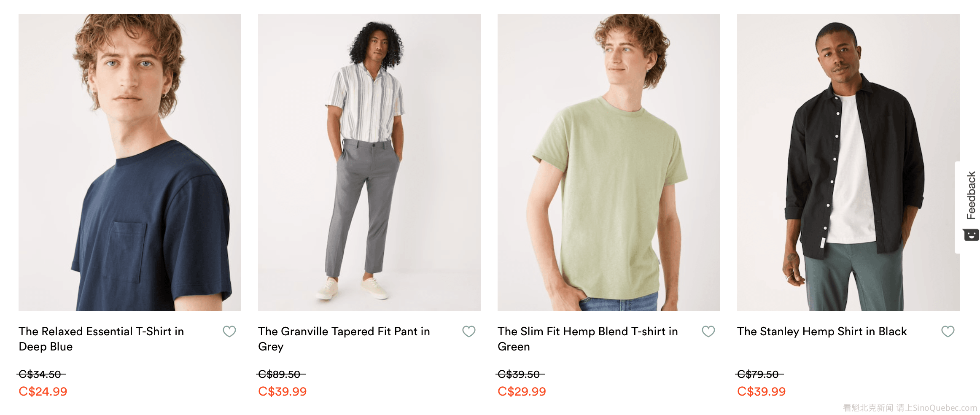
Task: Click the C$24.99 sale price
Action: pos(43,391)
